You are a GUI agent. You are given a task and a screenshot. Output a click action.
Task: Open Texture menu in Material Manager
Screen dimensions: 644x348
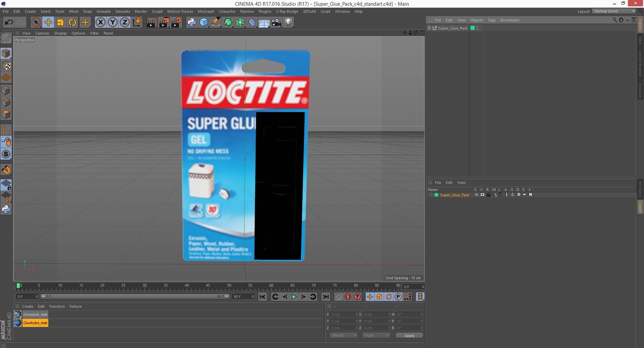tap(75, 306)
